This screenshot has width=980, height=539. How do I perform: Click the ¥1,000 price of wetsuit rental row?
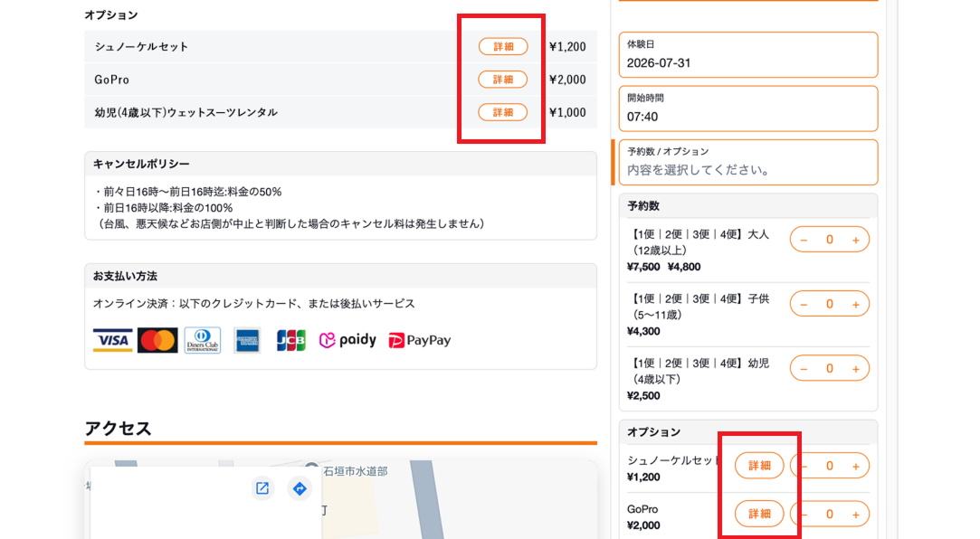[x=567, y=112]
